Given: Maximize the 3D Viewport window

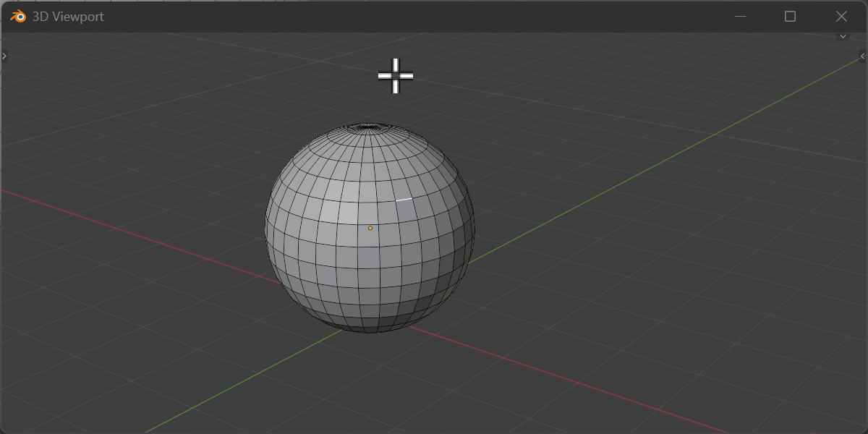Looking at the screenshot, I should coord(790,17).
